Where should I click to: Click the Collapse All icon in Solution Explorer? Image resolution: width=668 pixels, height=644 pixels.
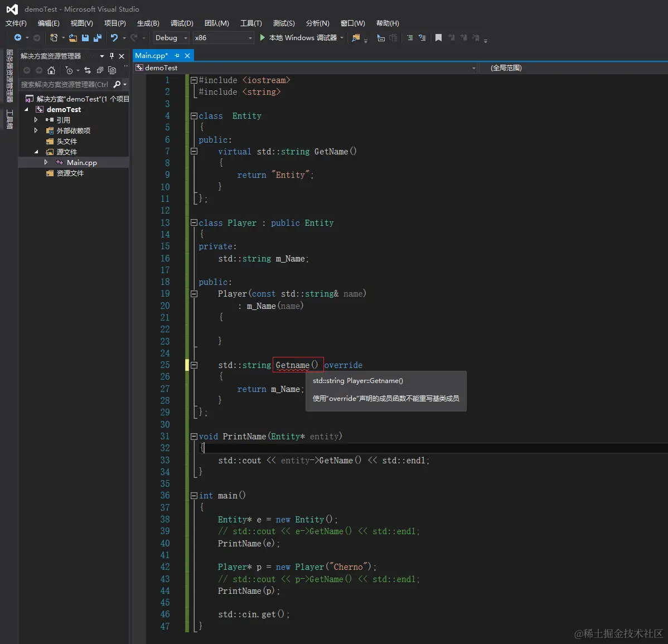pyautogui.click(x=100, y=70)
